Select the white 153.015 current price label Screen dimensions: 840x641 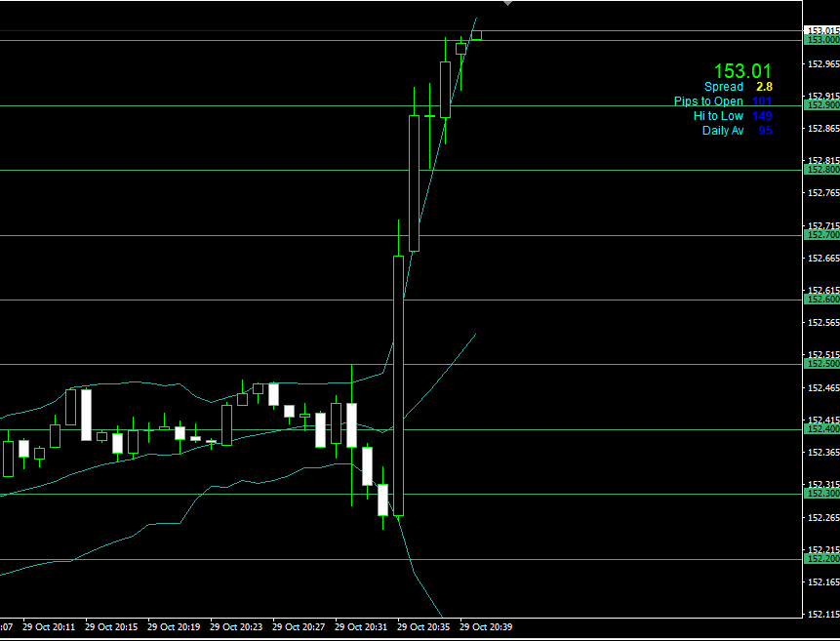tap(821, 31)
